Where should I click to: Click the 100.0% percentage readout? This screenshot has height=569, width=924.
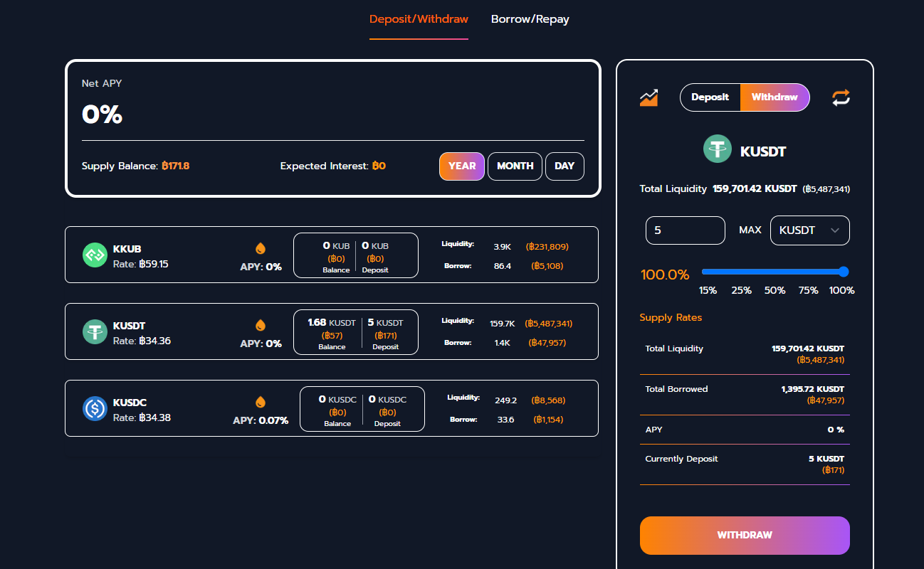(x=665, y=275)
